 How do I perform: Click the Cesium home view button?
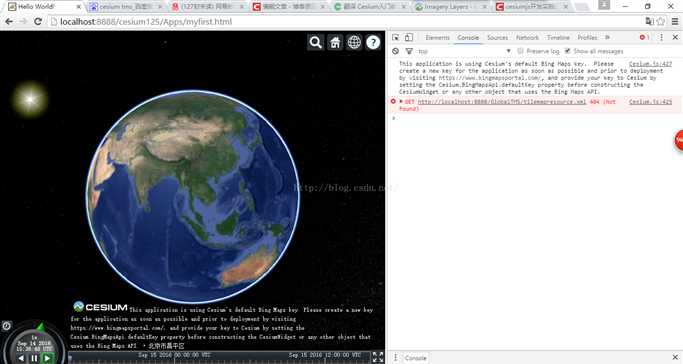(x=335, y=42)
